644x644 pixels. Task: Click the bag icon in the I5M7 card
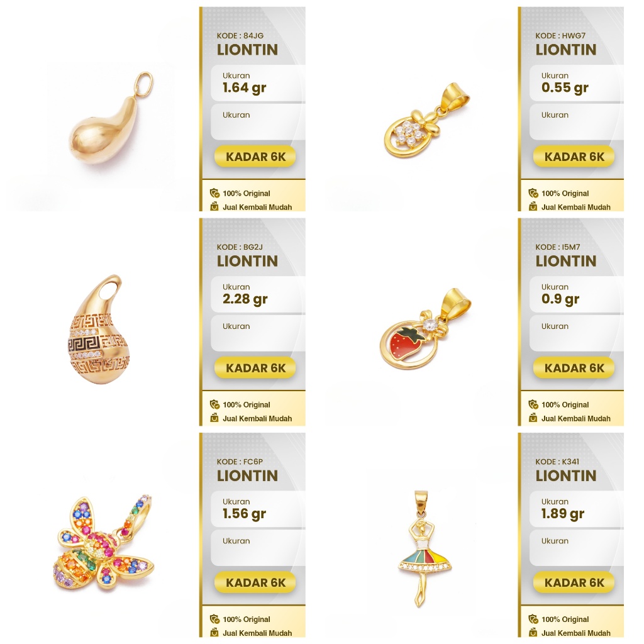(533, 418)
